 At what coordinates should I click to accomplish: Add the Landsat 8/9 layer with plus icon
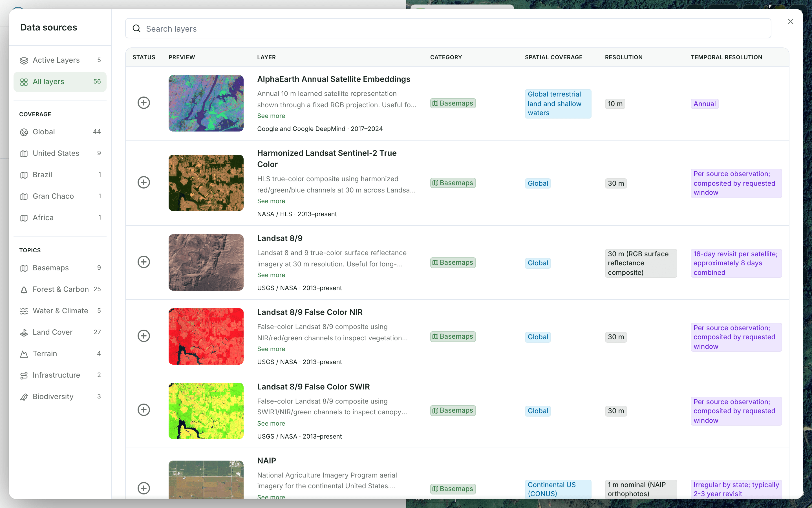(x=144, y=262)
